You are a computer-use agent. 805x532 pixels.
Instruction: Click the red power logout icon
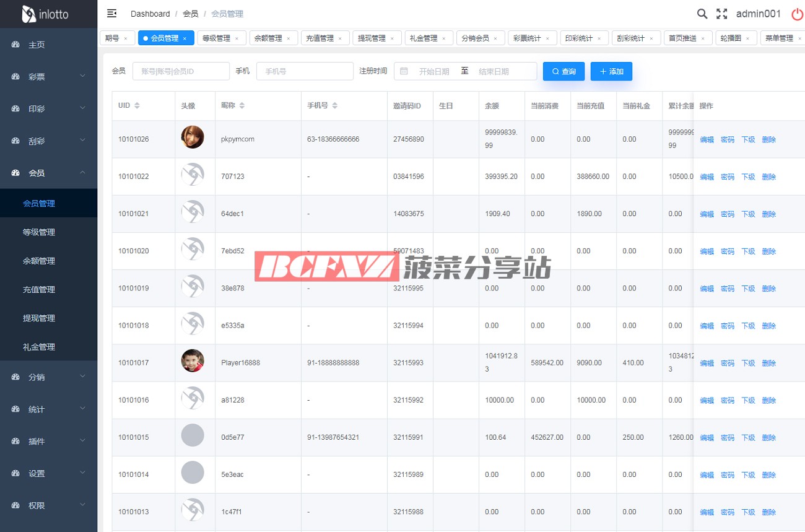(x=797, y=14)
